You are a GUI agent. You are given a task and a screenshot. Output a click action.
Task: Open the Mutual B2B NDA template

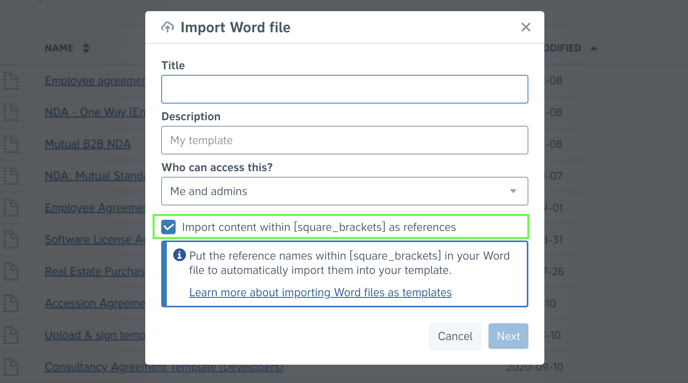(x=88, y=144)
